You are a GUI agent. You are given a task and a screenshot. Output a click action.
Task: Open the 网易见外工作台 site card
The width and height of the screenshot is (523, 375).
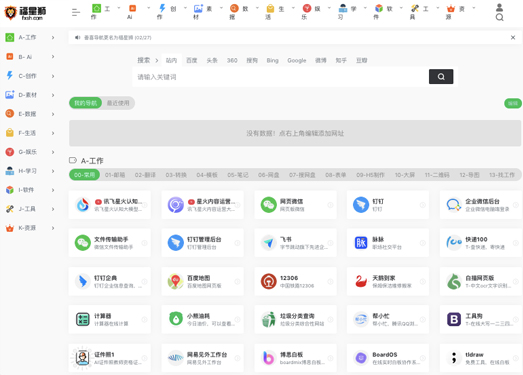(202, 358)
